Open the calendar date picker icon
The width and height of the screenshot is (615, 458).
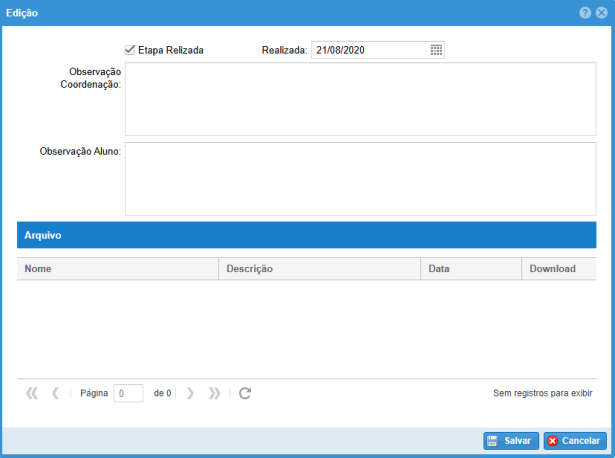[x=436, y=50]
